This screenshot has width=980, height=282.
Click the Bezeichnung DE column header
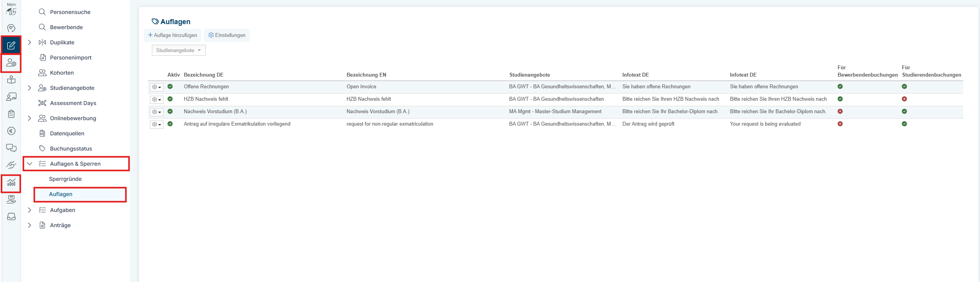(x=204, y=75)
